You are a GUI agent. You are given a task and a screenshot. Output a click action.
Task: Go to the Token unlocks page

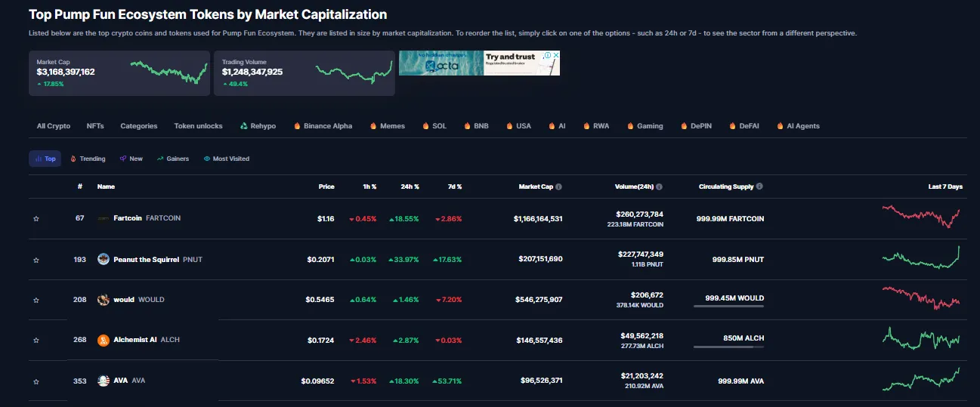tap(198, 126)
